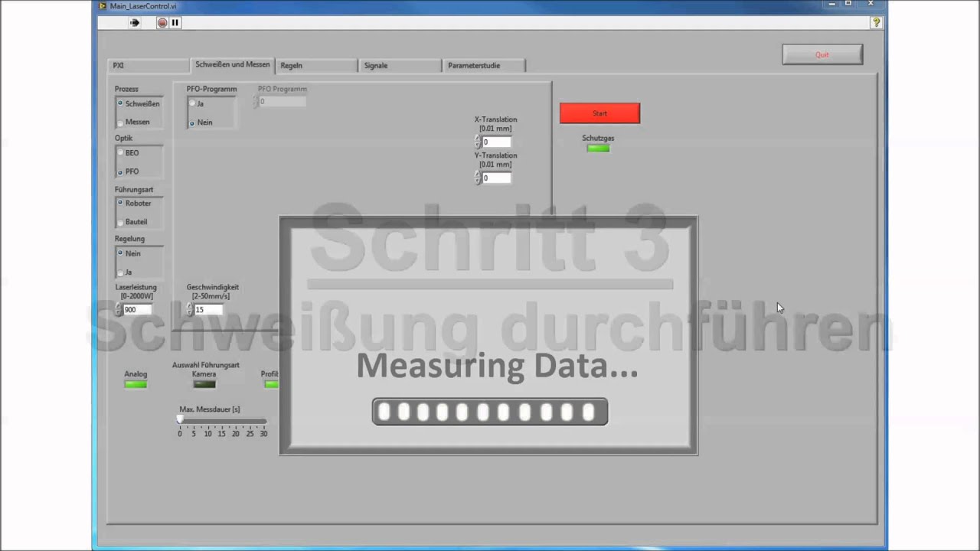980x551 pixels.
Task: Open the context help question mark icon
Action: click(877, 23)
